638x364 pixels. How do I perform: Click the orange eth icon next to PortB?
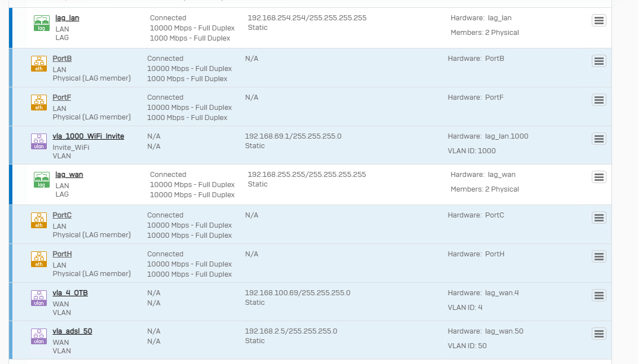[39, 64]
